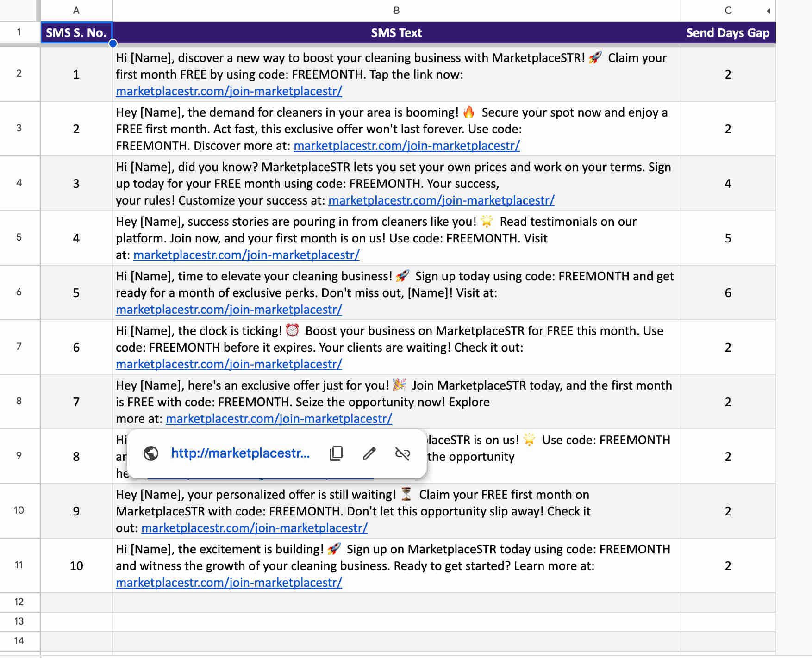Click SMS number 10 cell
This screenshot has height=658, width=812.
tap(76, 566)
